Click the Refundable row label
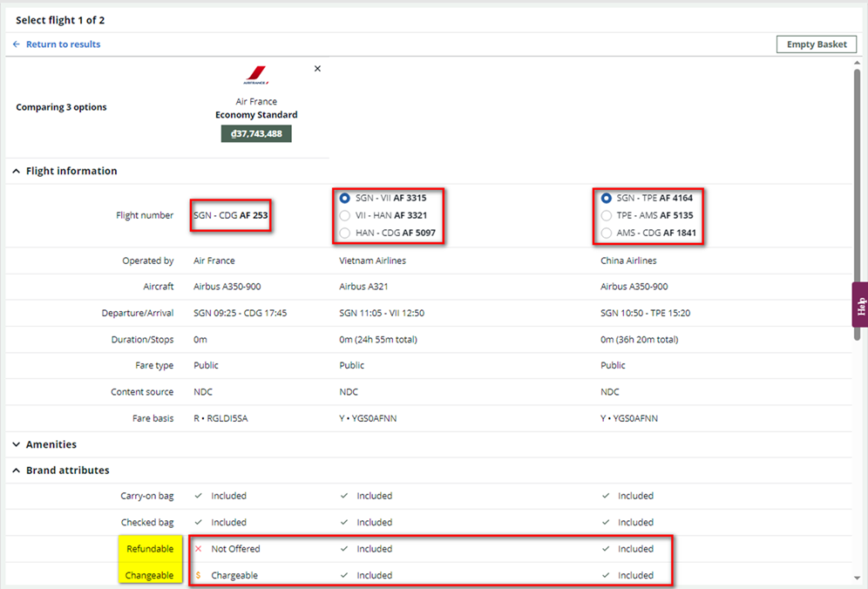 pos(150,549)
